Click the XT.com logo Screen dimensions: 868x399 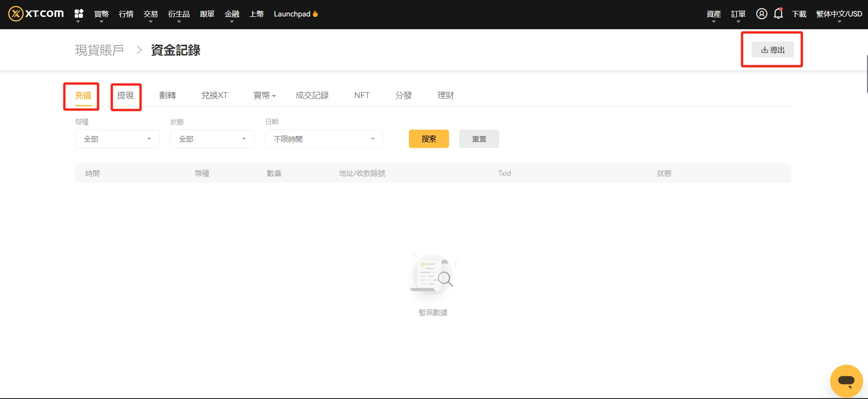point(36,14)
